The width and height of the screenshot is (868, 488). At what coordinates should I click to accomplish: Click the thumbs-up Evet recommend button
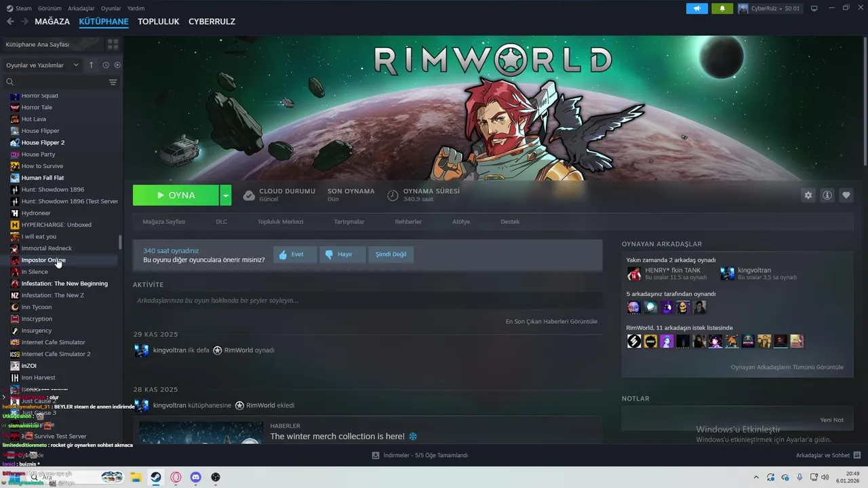pos(295,254)
